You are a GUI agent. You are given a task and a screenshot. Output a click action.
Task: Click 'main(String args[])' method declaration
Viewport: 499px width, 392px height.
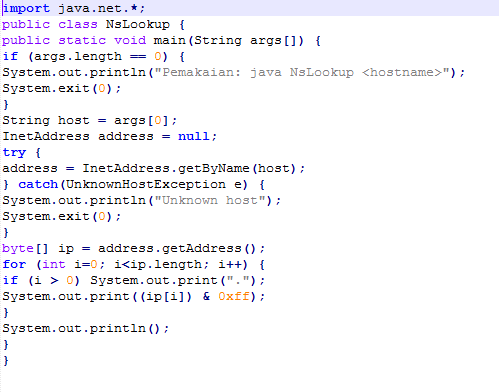click(x=228, y=40)
